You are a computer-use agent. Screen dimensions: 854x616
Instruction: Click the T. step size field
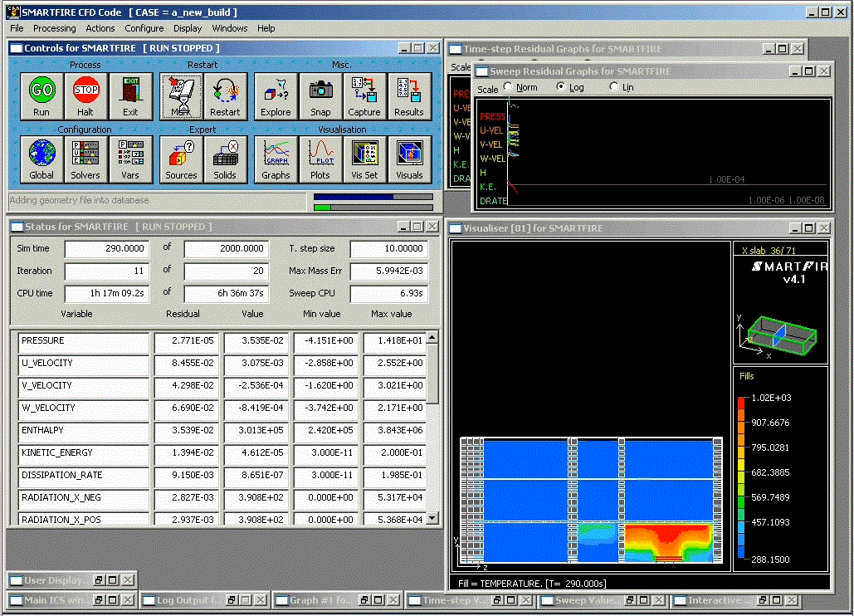[389, 248]
